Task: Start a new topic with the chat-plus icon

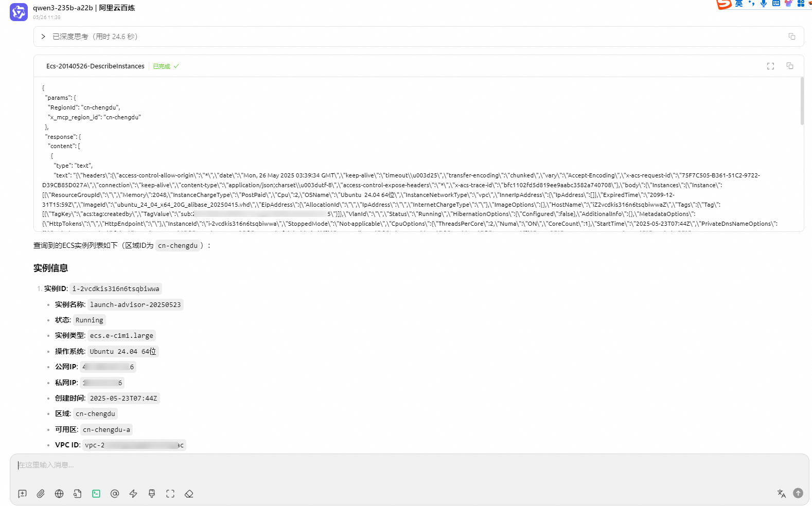Action: click(22, 494)
